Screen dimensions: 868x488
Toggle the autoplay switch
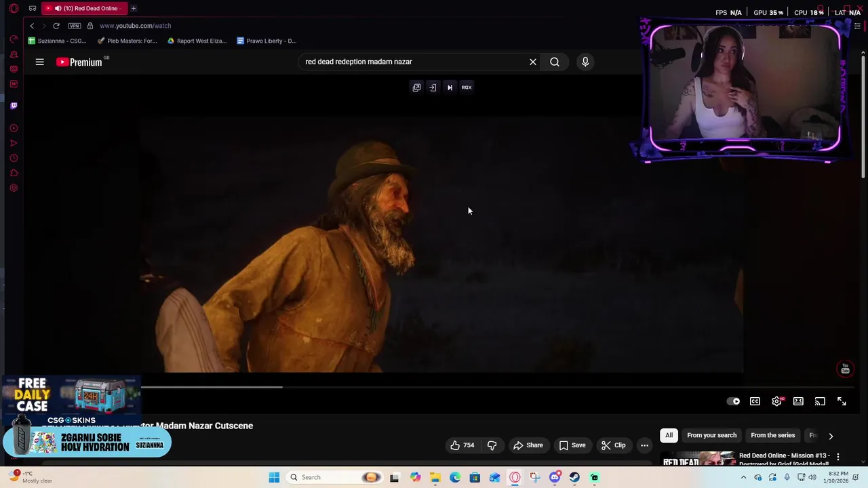coord(734,401)
